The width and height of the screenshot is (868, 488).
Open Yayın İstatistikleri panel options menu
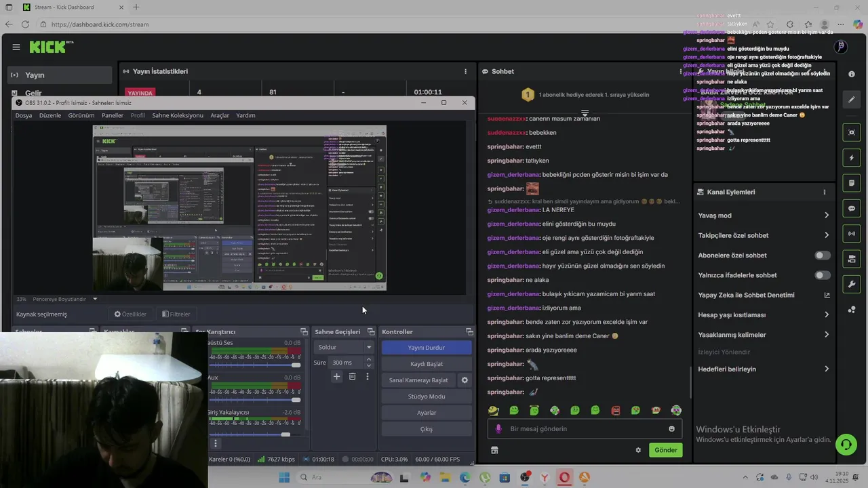tap(465, 71)
